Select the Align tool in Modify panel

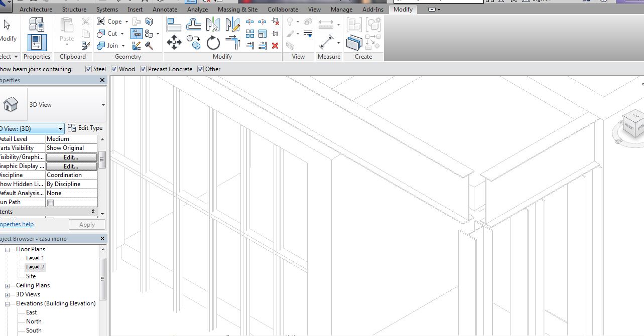[174, 24]
